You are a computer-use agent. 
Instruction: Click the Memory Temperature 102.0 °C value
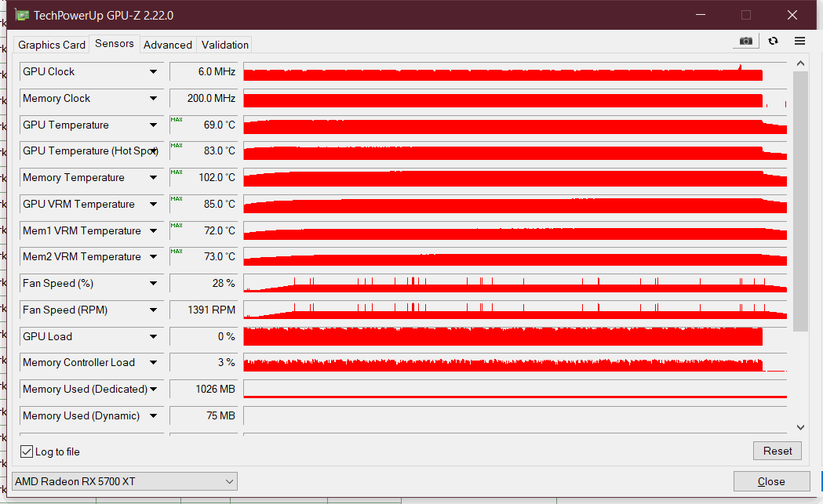coord(204,177)
